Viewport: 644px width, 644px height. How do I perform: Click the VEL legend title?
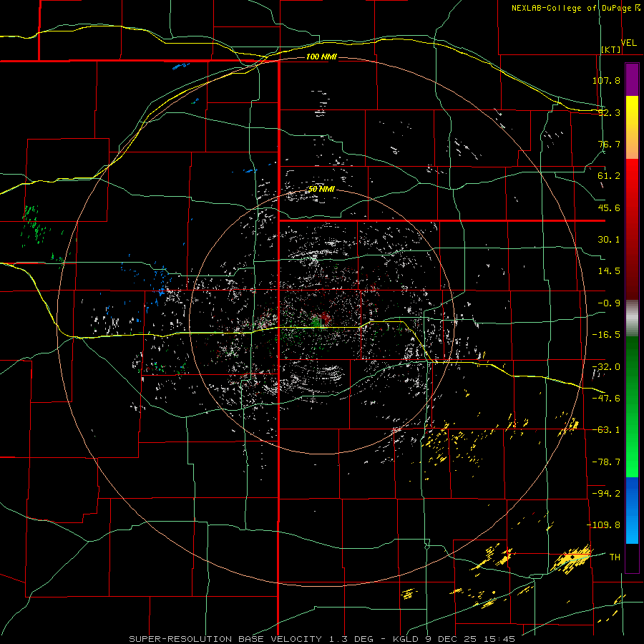point(628,43)
